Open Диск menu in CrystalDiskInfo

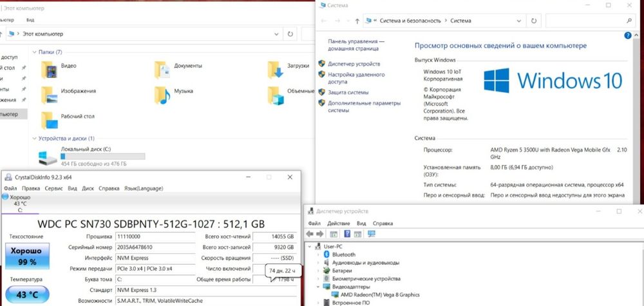tap(88, 188)
